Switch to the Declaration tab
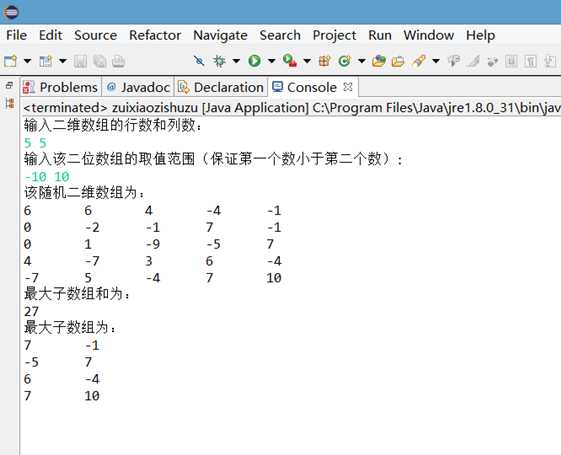The width and height of the screenshot is (561, 455). (221, 87)
